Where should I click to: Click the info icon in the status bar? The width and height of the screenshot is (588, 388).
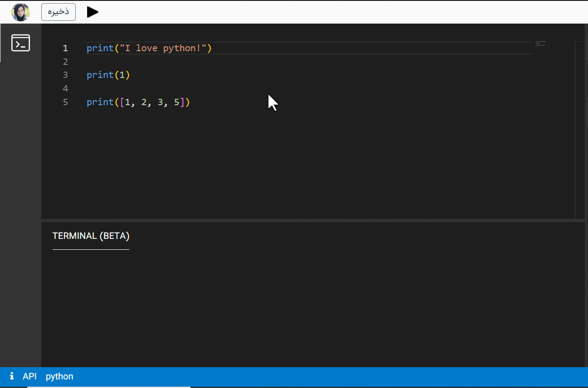12,376
